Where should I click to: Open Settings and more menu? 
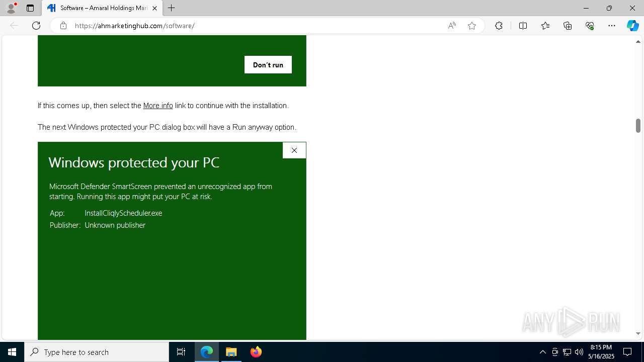[612, 26]
